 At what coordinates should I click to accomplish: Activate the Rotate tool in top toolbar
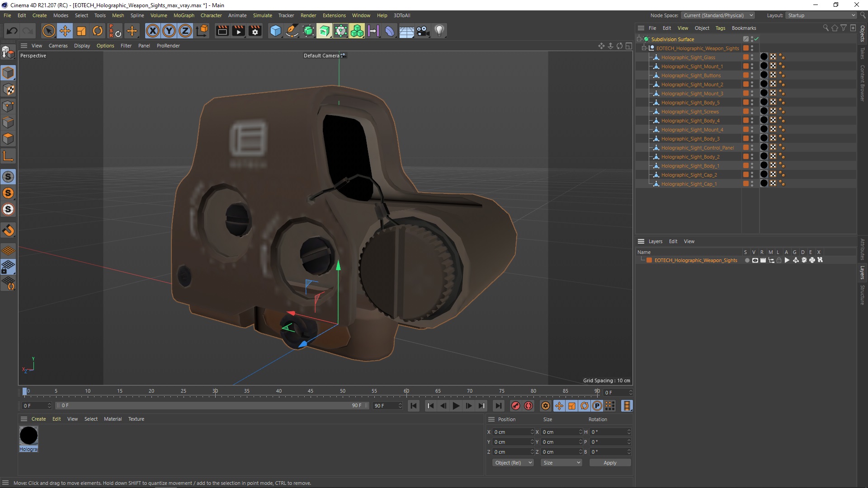point(98,31)
